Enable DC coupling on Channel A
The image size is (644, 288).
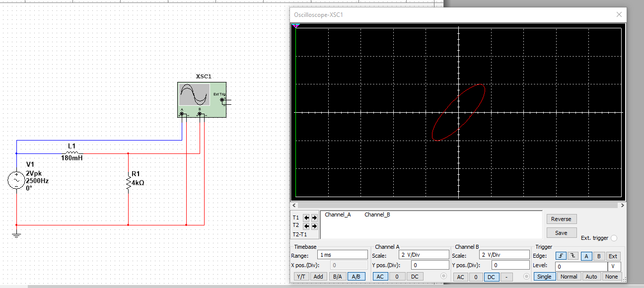click(416, 276)
